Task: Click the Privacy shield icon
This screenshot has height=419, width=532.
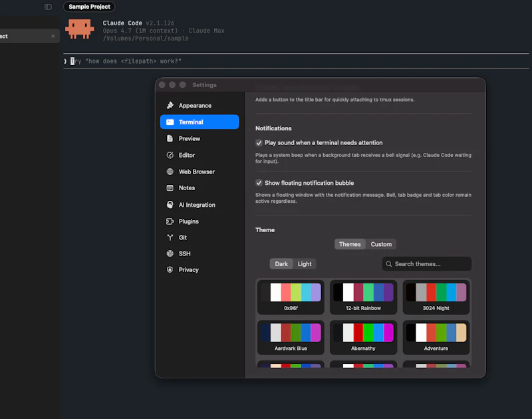Action: coord(170,270)
